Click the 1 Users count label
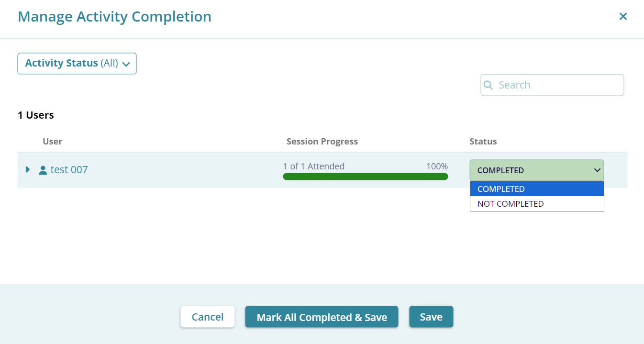 point(36,115)
